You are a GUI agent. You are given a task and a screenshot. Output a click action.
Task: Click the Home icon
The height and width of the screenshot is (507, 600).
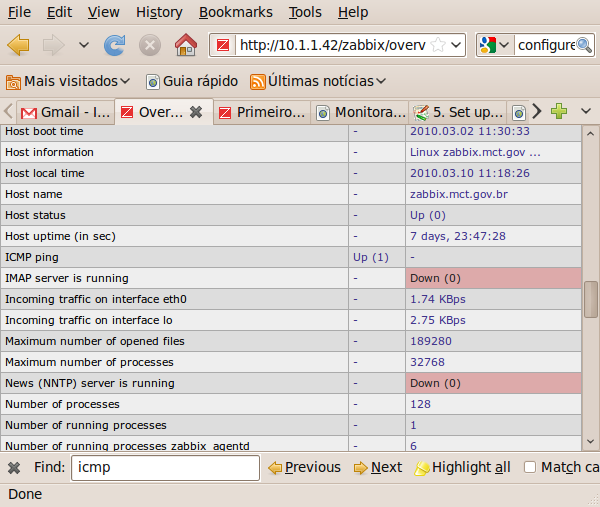click(185, 45)
